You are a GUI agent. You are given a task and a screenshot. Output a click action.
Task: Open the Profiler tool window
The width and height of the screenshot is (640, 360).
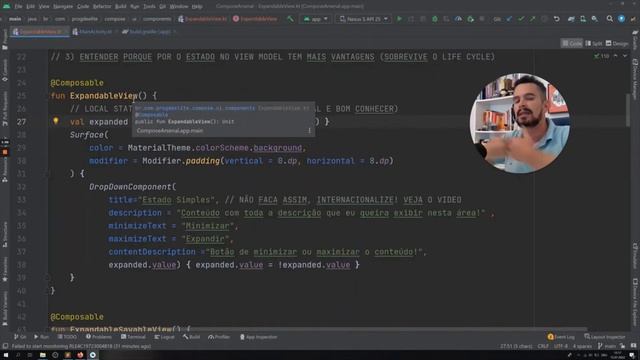point(219,337)
